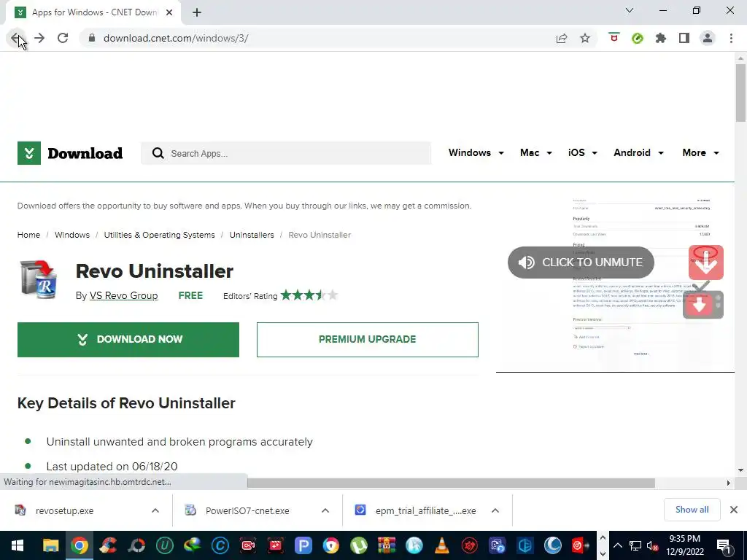This screenshot has height=560, width=747.
Task: Go to Windows breadcrumb
Action: [x=72, y=235]
